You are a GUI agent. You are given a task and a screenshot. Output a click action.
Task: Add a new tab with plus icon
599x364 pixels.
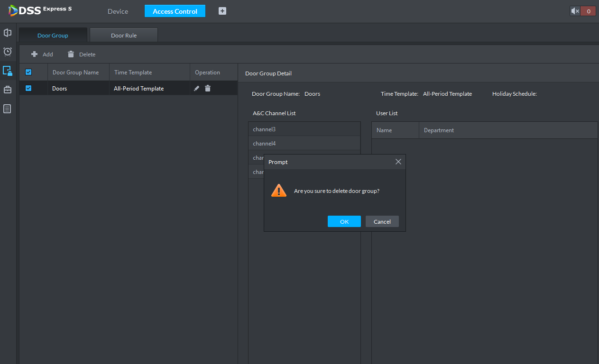[x=222, y=11]
